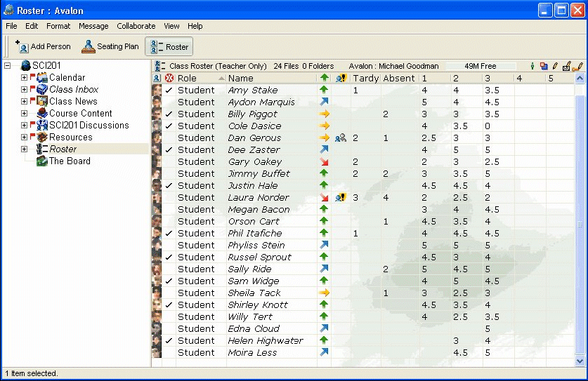Toggle the checkmark for Helen Highwater
Image resolution: width=588 pixels, height=381 pixels.
click(169, 341)
